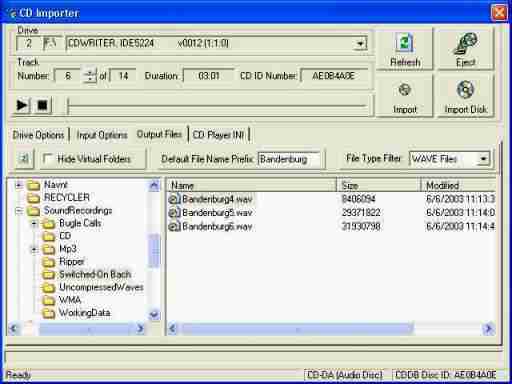
Task: Close the CD Importer window
Action: pos(499,13)
